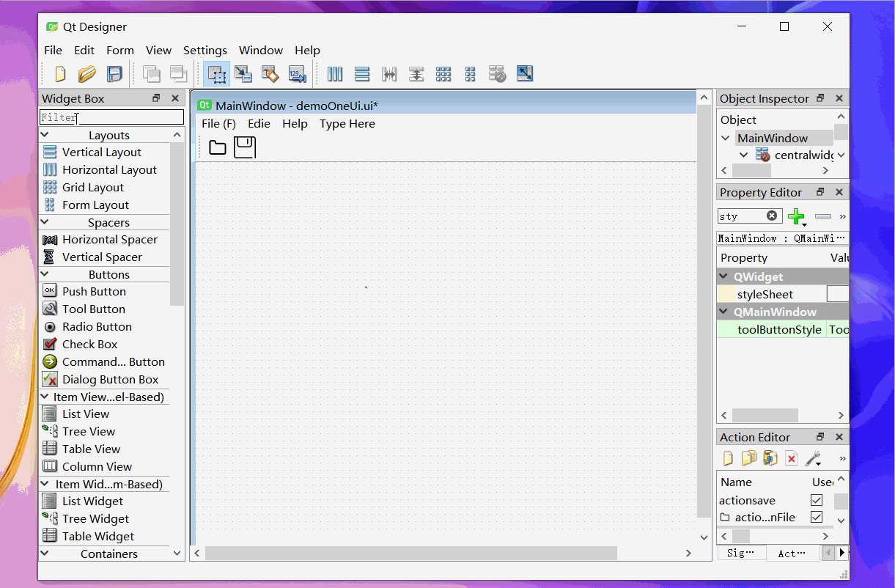The width and height of the screenshot is (895, 588).
Task: Apply Lay Out in a Form Layout
Action: 471,73
